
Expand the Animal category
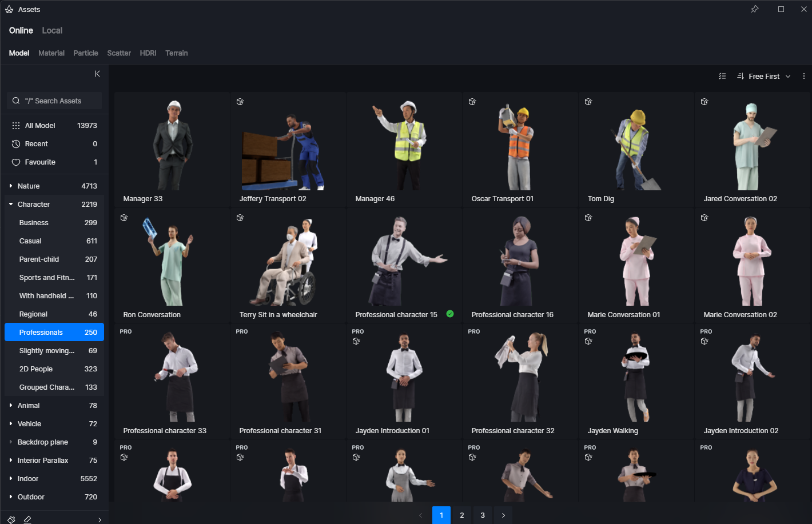(x=11, y=405)
